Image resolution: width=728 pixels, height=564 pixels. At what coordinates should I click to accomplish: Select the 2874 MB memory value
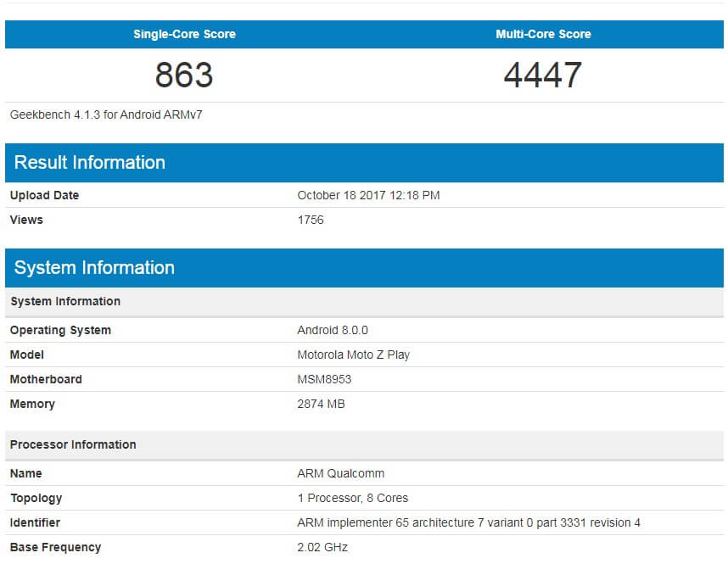321,404
